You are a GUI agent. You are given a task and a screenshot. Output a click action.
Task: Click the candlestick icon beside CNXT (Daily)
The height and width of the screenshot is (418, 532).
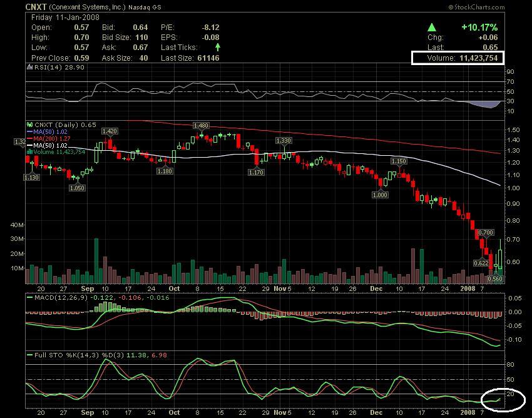click(30, 125)
